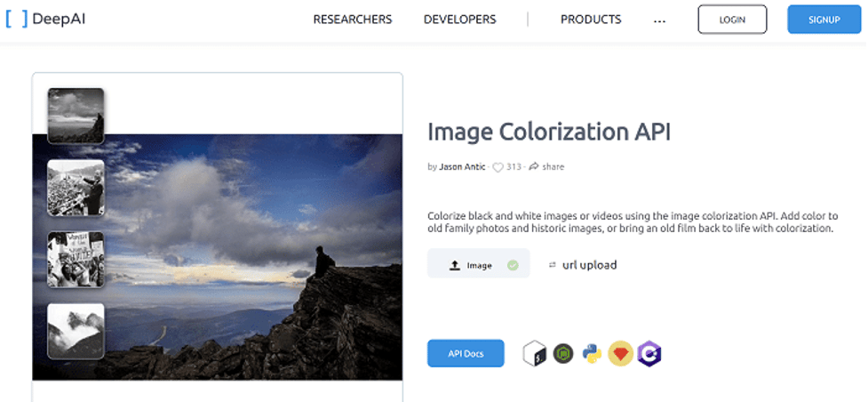Select the Ruby code icon
The image size is (868, 402).
pos(620,354)
